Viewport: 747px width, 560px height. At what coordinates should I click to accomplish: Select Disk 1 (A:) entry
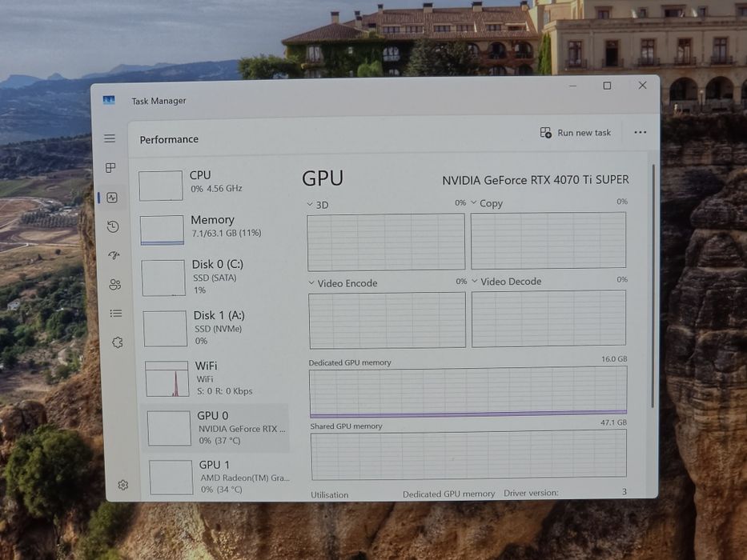click(x=216, y=328)
